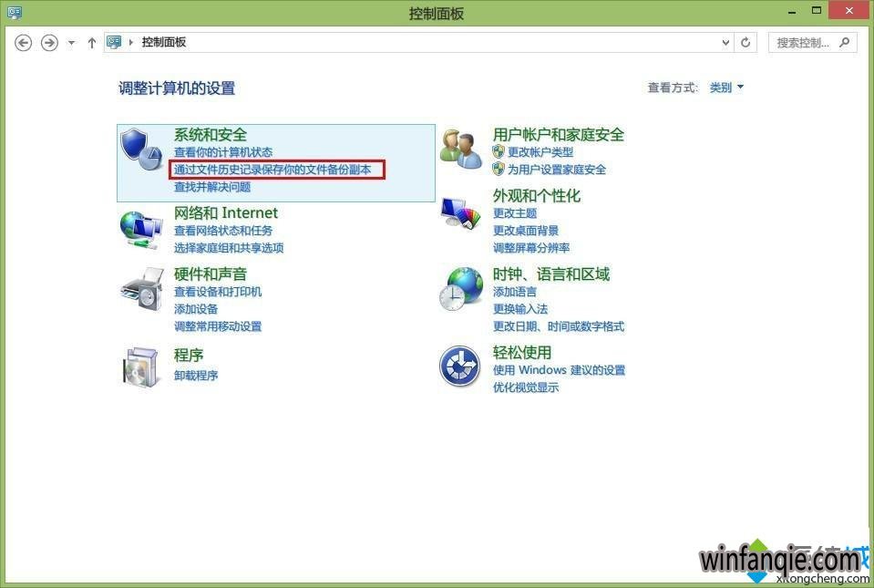Click the control panel icon in the address bar
Screen dimensions: 874x588
[114, 42]
